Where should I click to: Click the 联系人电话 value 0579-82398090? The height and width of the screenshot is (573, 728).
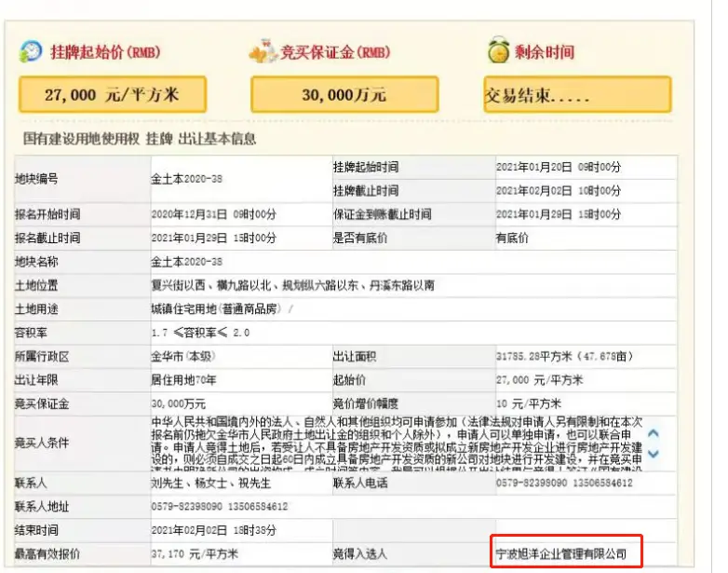(x=564, y=484)
